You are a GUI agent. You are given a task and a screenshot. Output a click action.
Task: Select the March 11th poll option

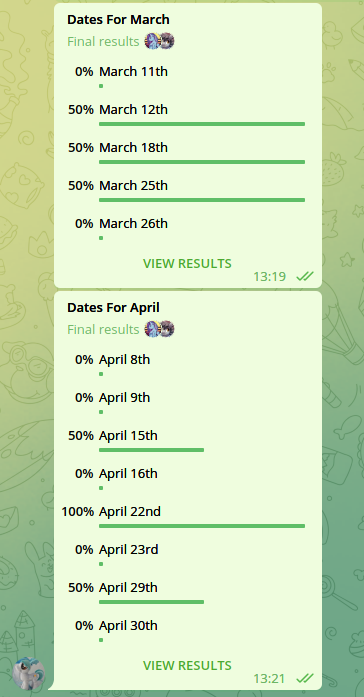(x=187, y=76)
